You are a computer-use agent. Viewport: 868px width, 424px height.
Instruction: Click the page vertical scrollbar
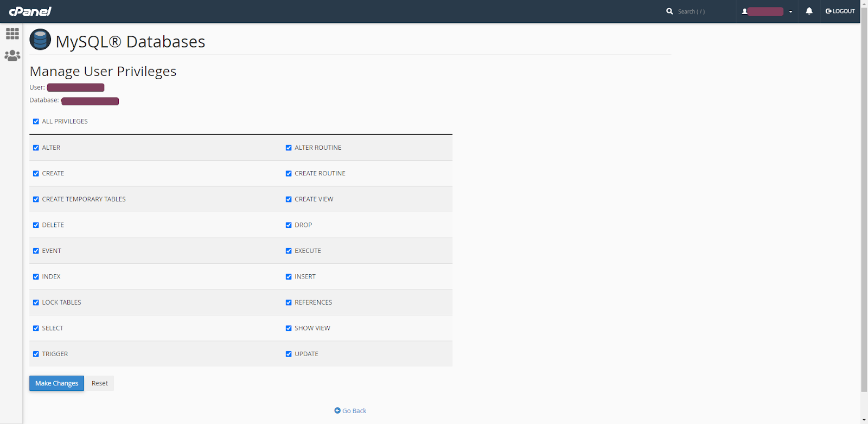click(864, 201)
